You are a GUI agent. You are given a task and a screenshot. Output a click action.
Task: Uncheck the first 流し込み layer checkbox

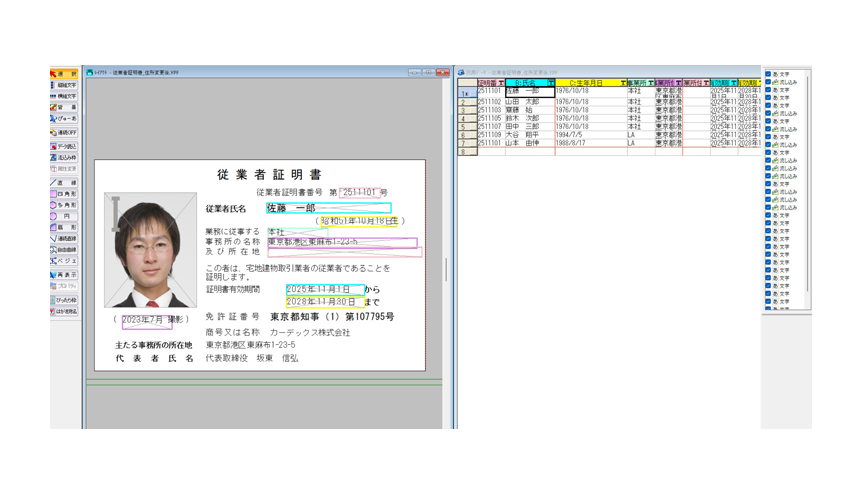(x=768, y=82)
